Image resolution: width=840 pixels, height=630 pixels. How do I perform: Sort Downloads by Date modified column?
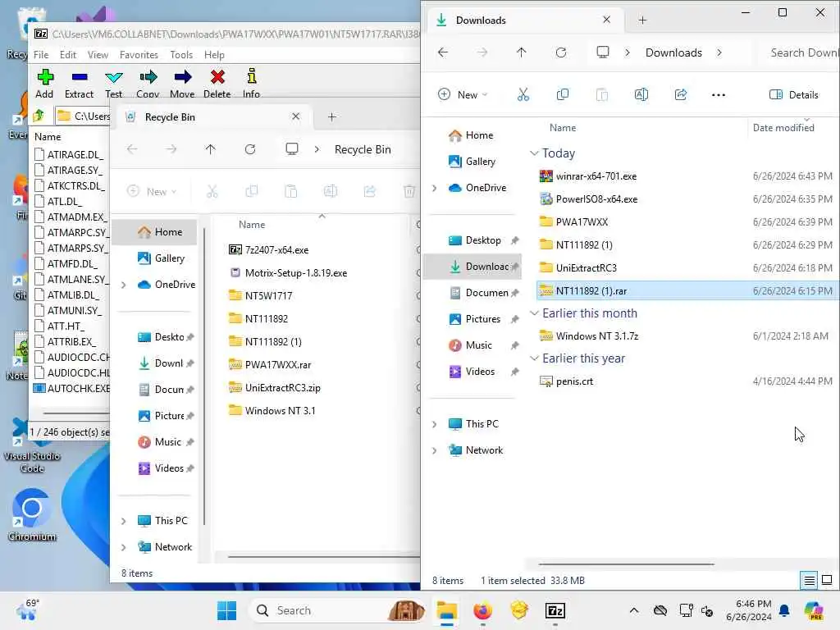783,128
